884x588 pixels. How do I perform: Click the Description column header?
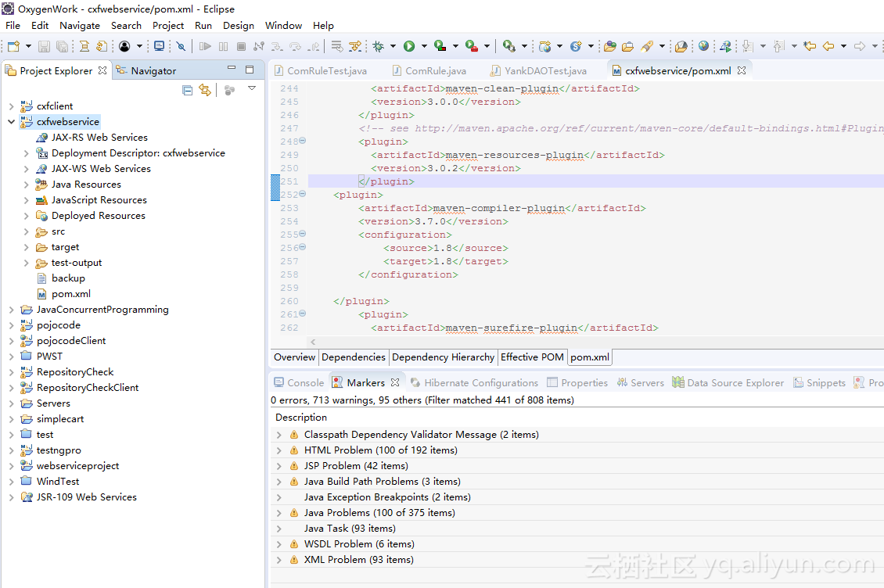pos(301,418)
